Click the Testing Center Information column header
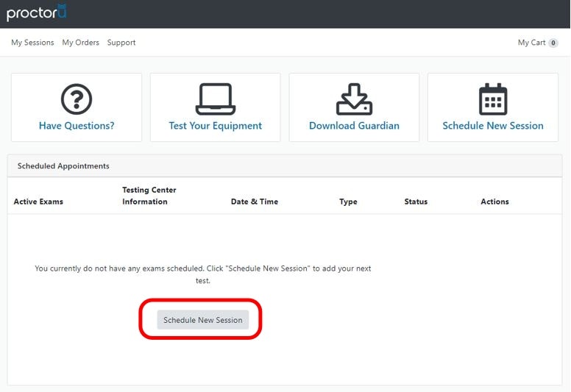 (x=149, y=196)
